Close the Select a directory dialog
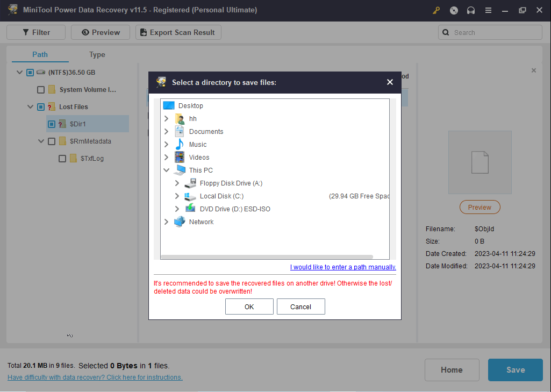Viewport: 551px width, 392px height. click(x=390, y=82)
